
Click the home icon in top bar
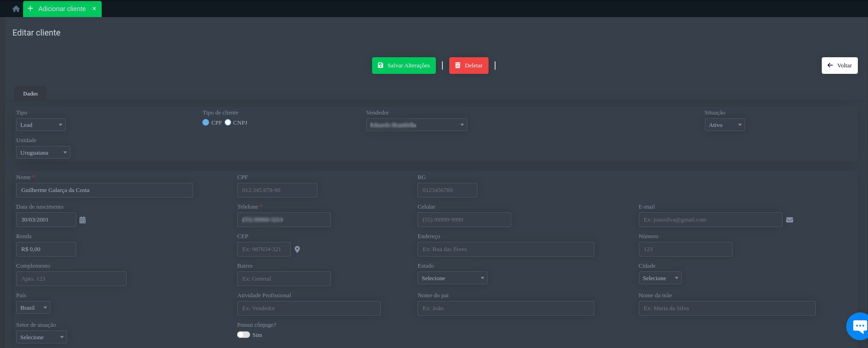(x=16, y=9)
